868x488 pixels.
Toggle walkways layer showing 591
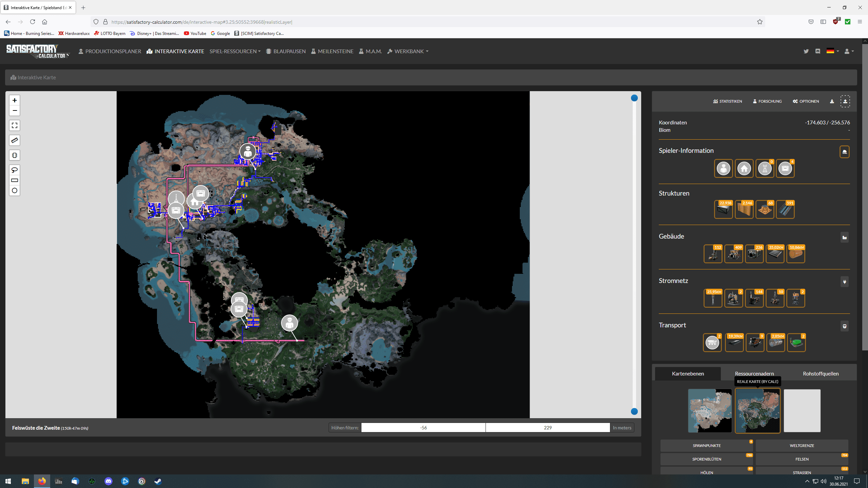tap(785, 209)
